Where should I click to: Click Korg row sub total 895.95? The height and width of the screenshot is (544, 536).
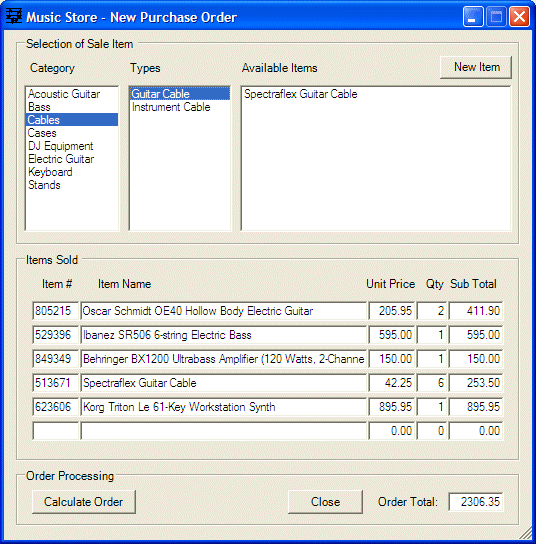[x=476, y=407]
